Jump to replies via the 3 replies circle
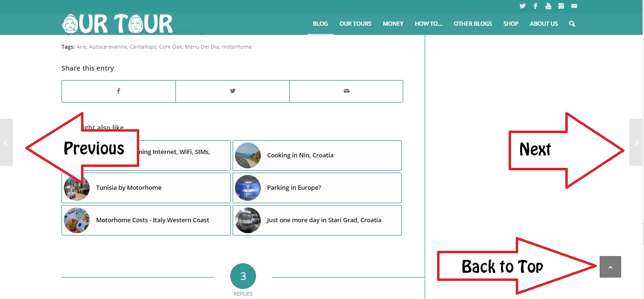 coord(243,275)
